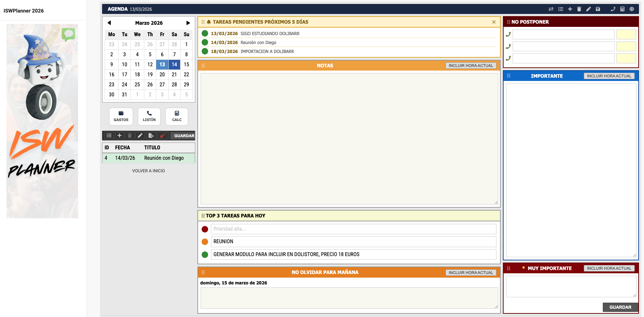Click the trash icon in the dark events toolbar
The height and width of the screenshot is (317, 644).
pos(130,136)
